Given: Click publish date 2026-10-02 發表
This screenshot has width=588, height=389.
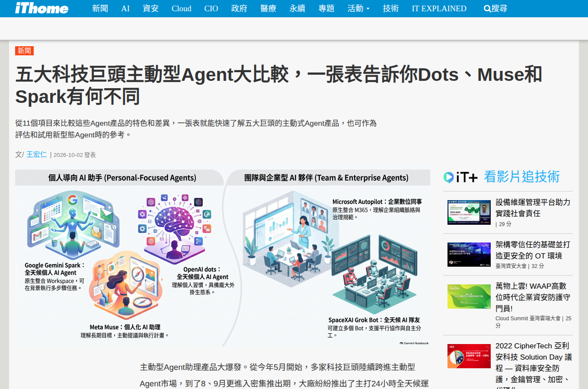Looking at the screenshot, I should pyautogui.click(x=75, y=155).
